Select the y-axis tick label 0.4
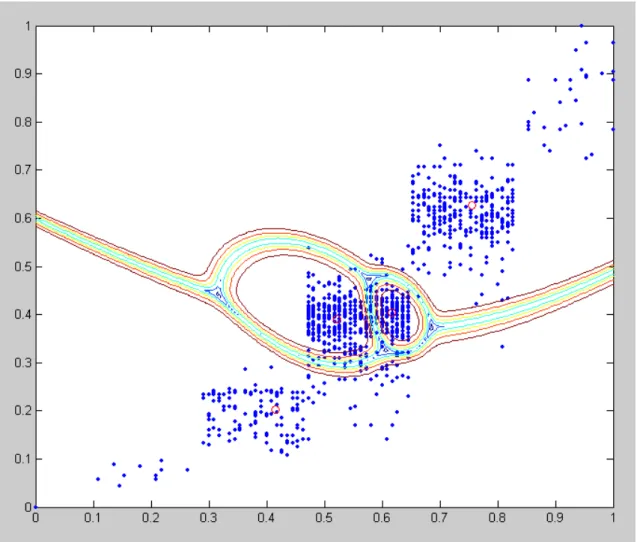Screen dimensions: 637x542 (x=22, y=314)
